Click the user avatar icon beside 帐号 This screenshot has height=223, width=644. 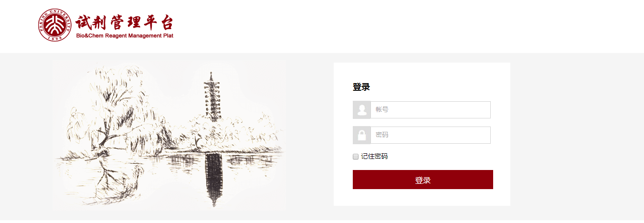point(362,110)
